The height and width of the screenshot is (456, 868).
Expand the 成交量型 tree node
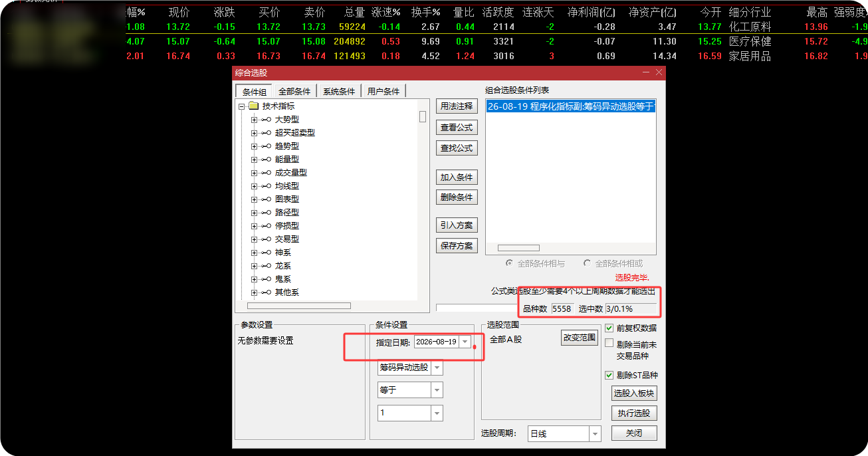pyautogui.click(x=254, y=173)
